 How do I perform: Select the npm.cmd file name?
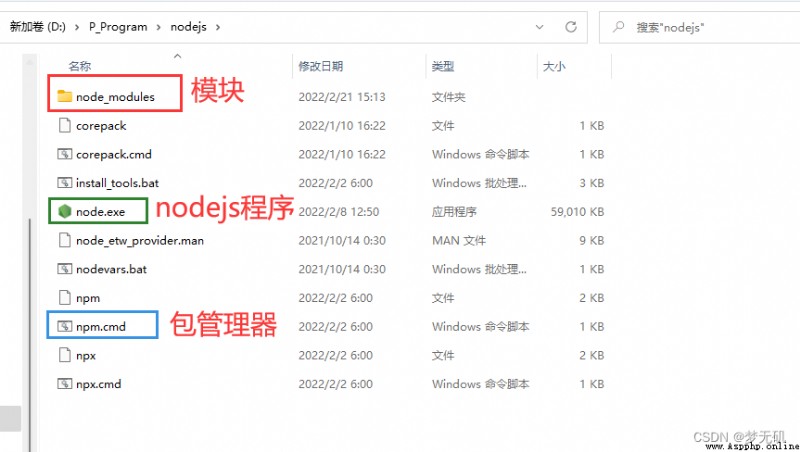pyautogui.click(x=101, y=327)
